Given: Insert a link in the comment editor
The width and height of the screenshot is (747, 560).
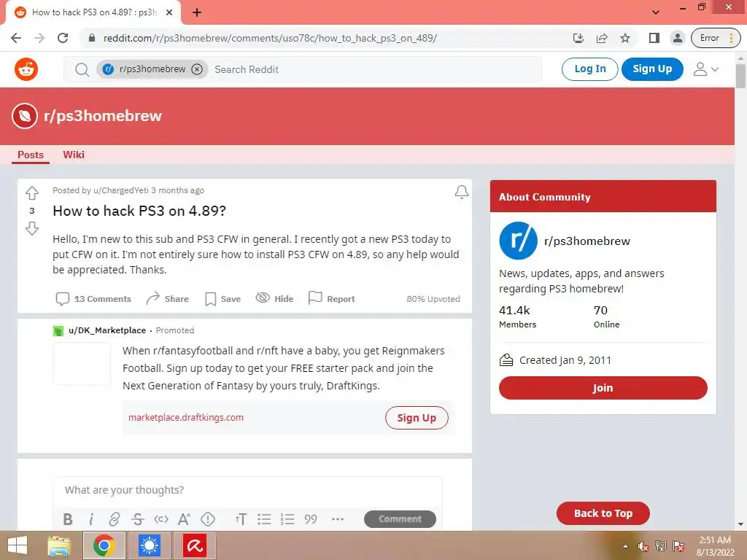Looking at the screenshot, I should [x=115, y=519].
